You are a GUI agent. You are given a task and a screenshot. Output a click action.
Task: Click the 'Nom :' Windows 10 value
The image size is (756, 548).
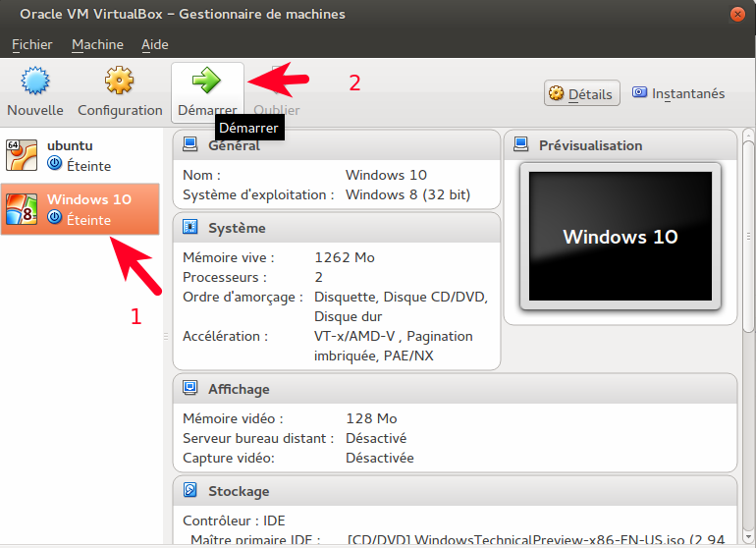pos(386,175)
